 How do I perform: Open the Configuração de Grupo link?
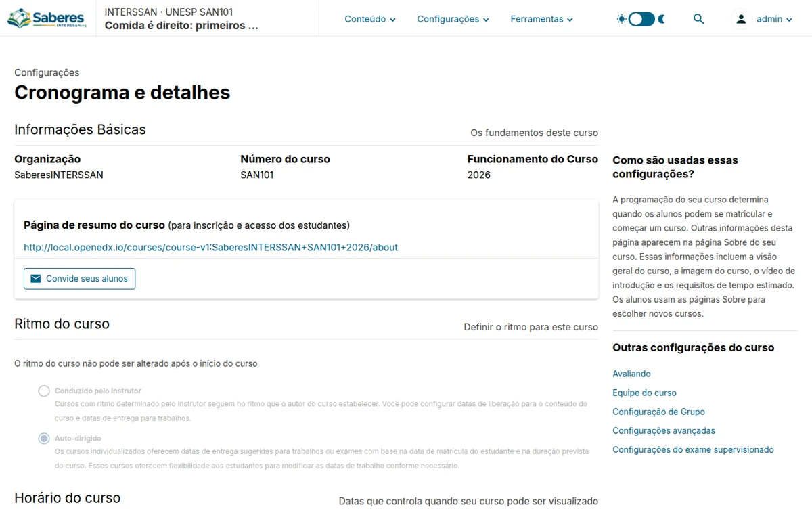pos(658,412)
